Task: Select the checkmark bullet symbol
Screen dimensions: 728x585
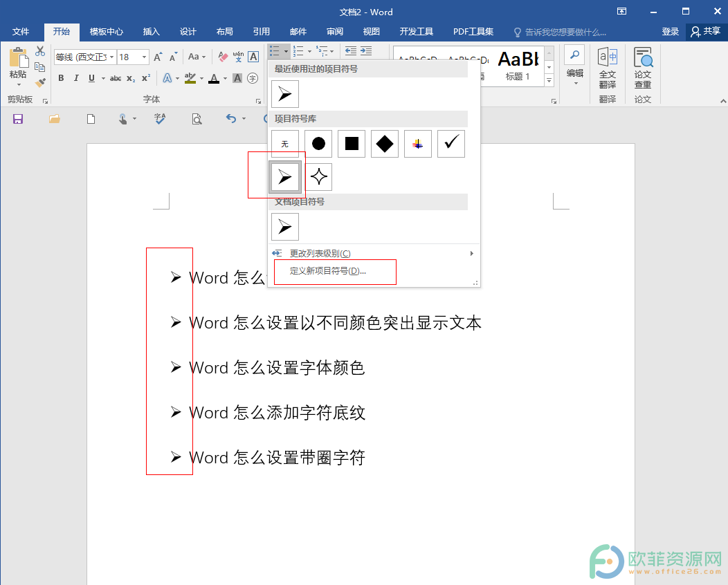Action: 451,144
